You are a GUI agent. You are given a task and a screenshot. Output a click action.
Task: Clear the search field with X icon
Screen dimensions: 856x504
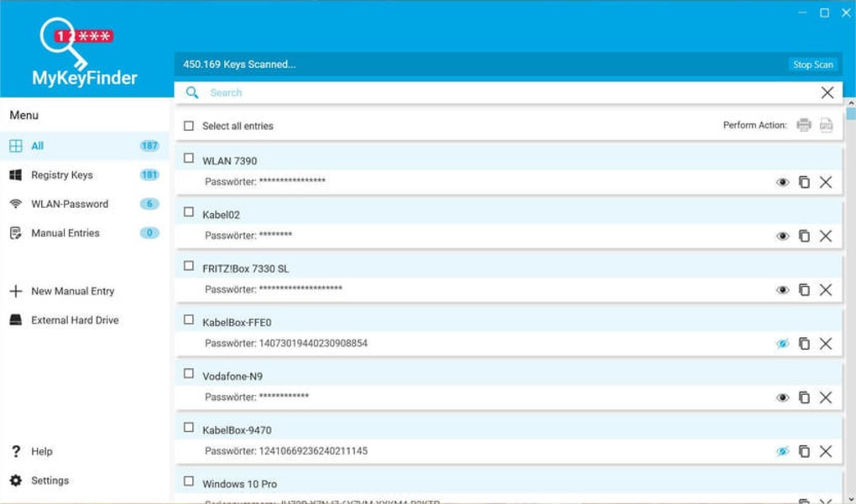click(x=827, y=92)
